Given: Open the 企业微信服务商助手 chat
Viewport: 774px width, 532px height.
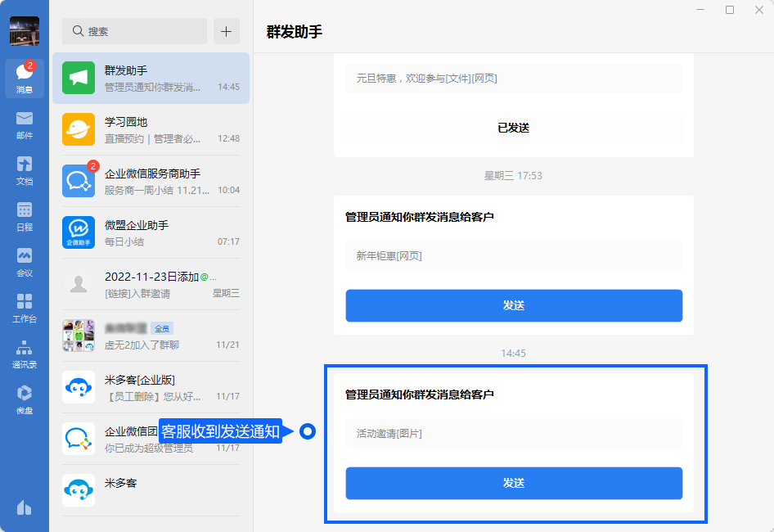Looking at the screenshot, I should (x=151, y=181).
